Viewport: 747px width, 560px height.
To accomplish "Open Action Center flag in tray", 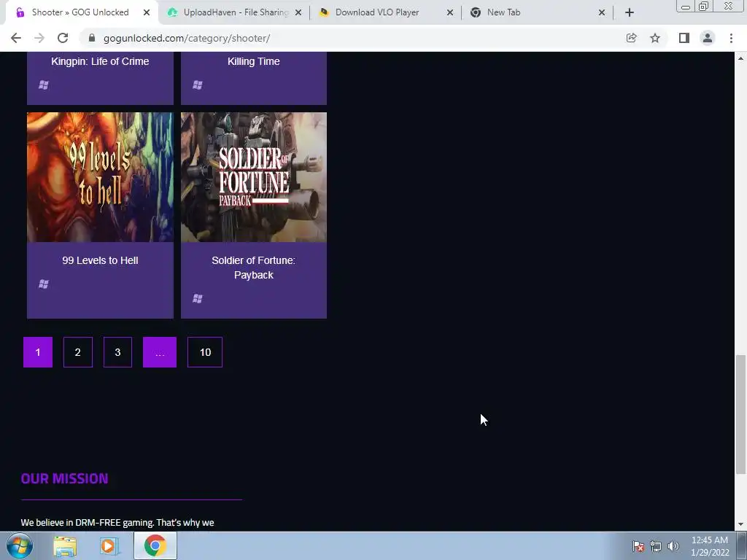I will pos(638,546).
